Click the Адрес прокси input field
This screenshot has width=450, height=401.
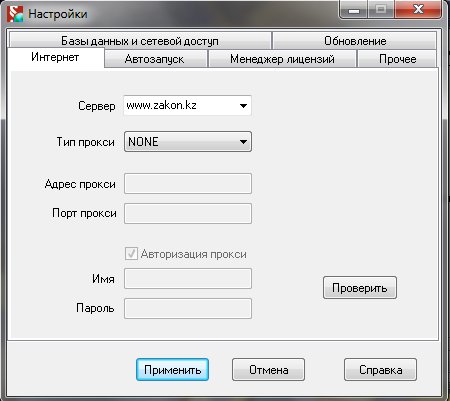pyautogui.click(x=188, y=183)
